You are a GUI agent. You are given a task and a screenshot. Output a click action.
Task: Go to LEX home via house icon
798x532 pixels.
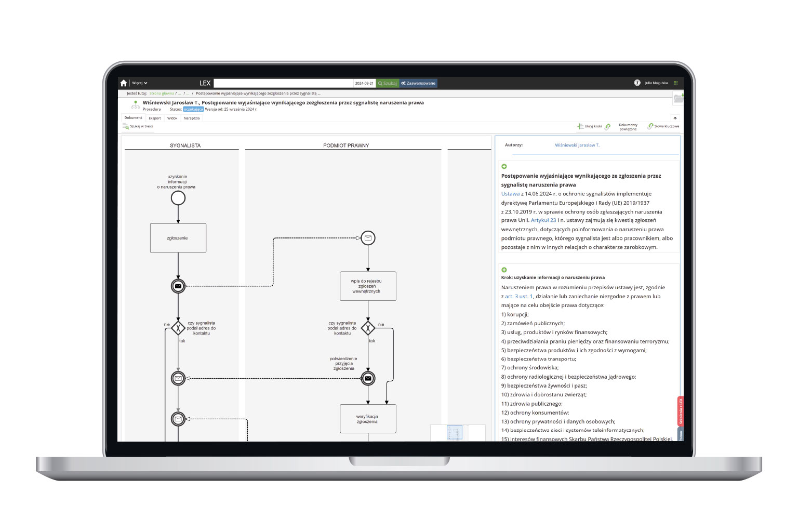124,83
